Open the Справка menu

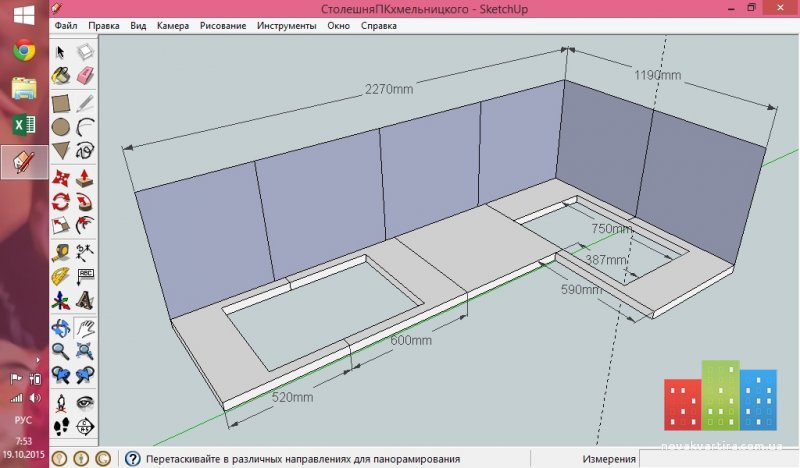379,26
